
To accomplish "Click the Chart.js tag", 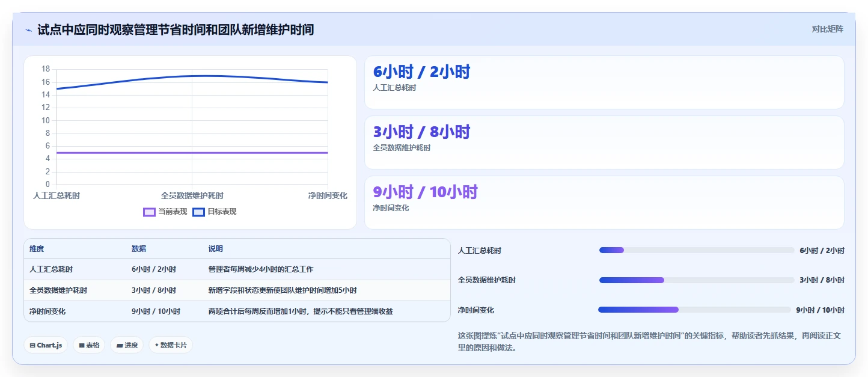I will [46, 345].
